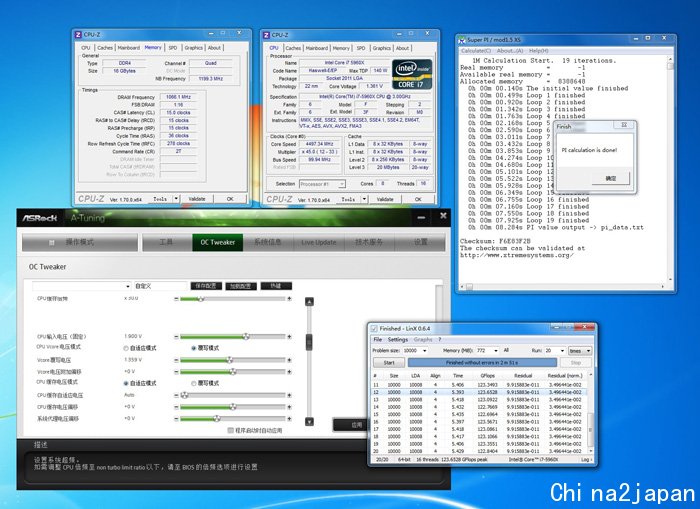This screenshot has width=700, height=509.
Task: Click the Intel Core i7 logo in CPU-Z
Action: point(412,74)
